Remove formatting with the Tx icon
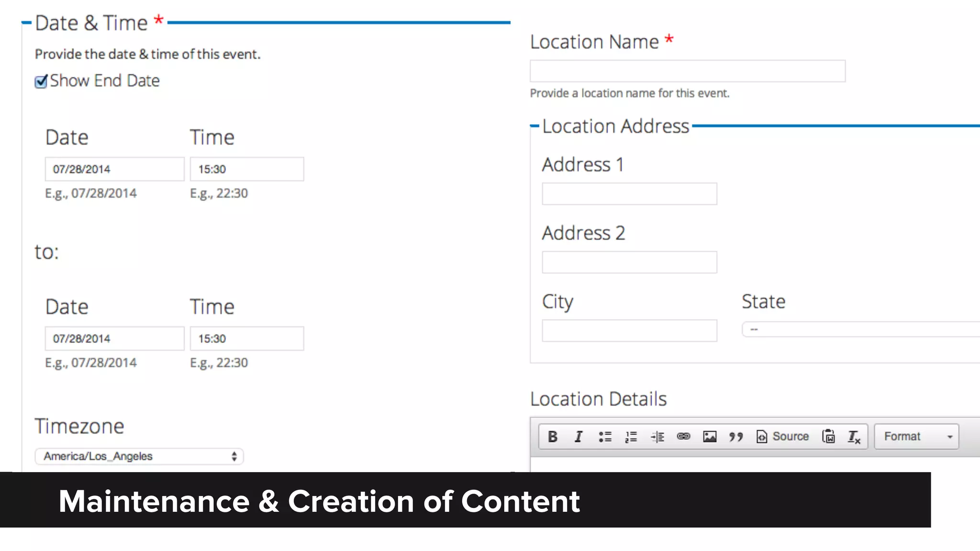Viewport: 980px width, 551px height. tap(854, 437)
